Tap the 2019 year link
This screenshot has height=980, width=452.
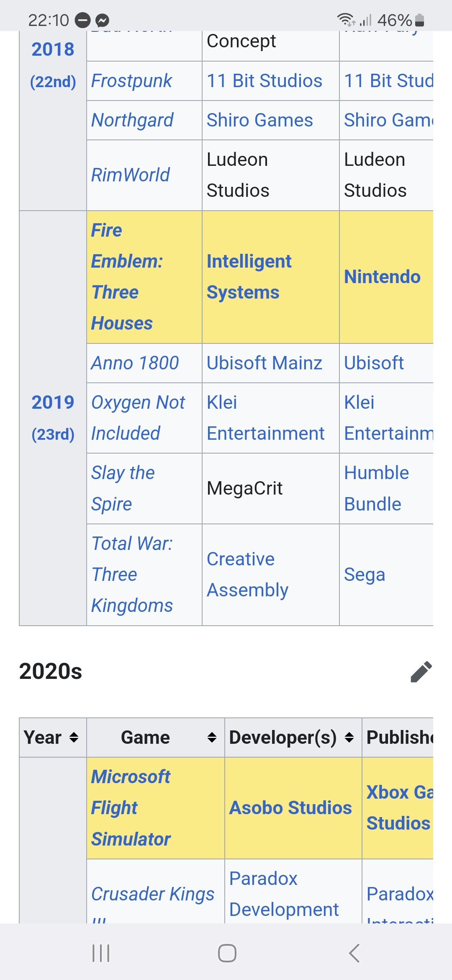(53, 402)
